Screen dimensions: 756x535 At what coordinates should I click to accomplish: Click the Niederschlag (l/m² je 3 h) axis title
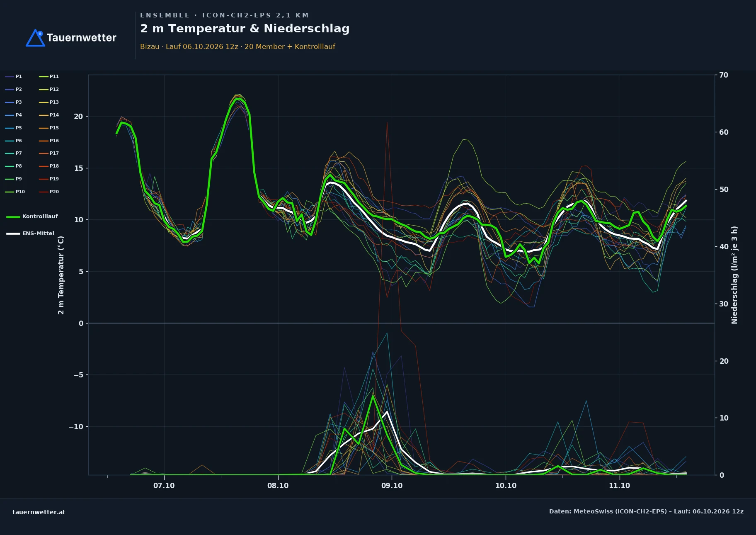[x=735, y=275]
